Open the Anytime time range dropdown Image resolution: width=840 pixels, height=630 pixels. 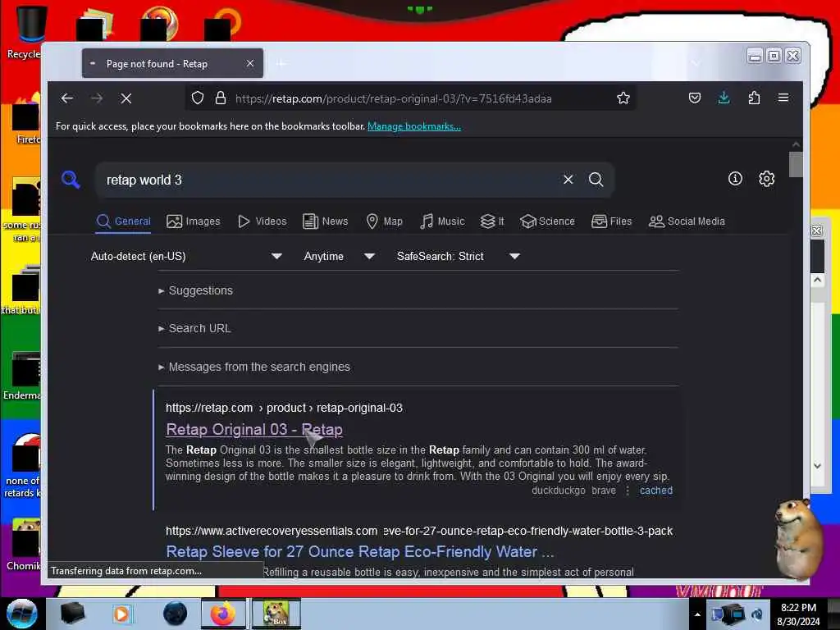click(x=339, y=256)
